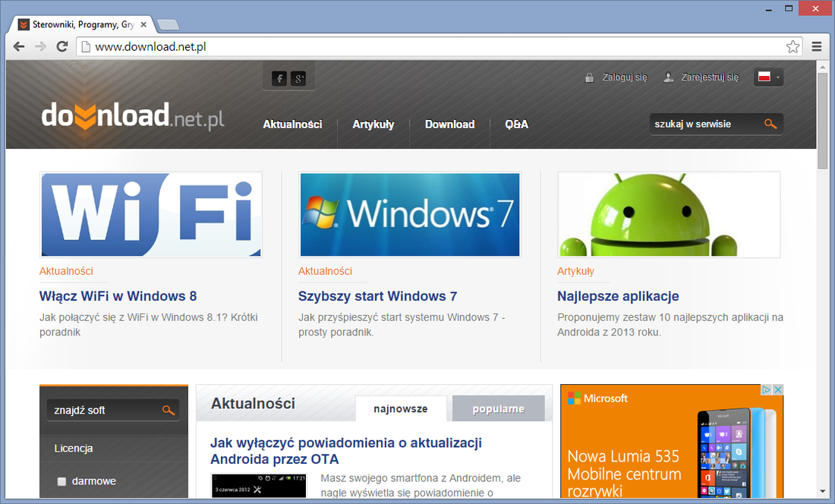Image resolution: width=835 pixels, height=504 pixels.
Task: Switch to the 'popularne' tab
Action: [499, 408]
